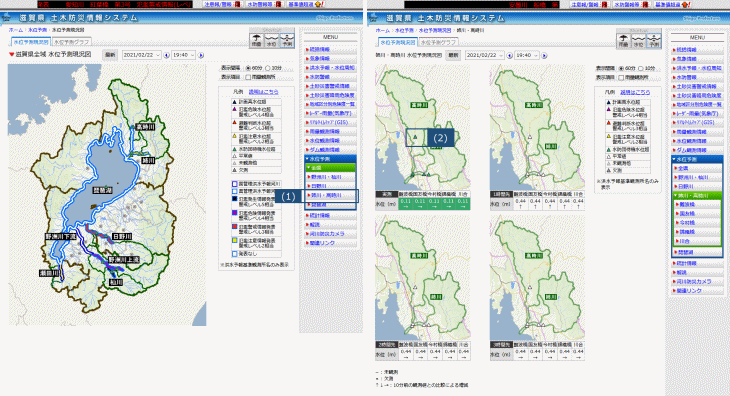Click the 最新 button on 滋賀県全域 page
Image resolution: width=730 pixels, height=396 pixels.
point(110,55)
